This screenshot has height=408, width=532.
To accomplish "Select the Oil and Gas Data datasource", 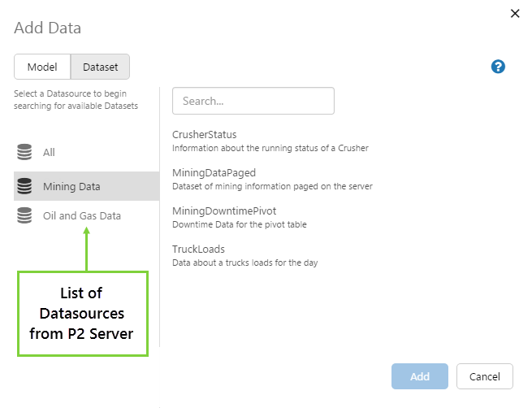I will tap(81, 216).
